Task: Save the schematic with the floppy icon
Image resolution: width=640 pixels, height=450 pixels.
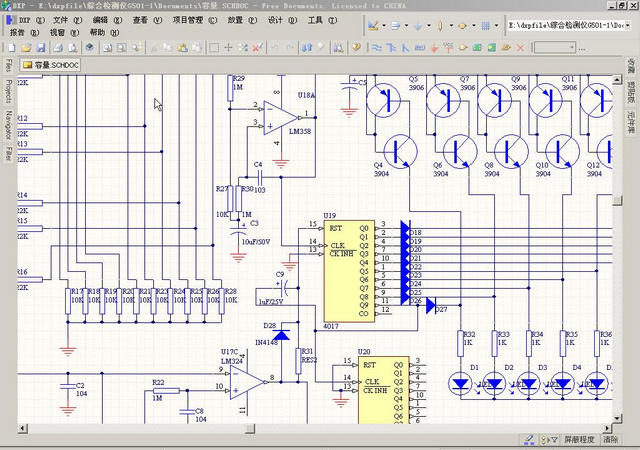Action: pyautogui.click(x=41, y=48)
